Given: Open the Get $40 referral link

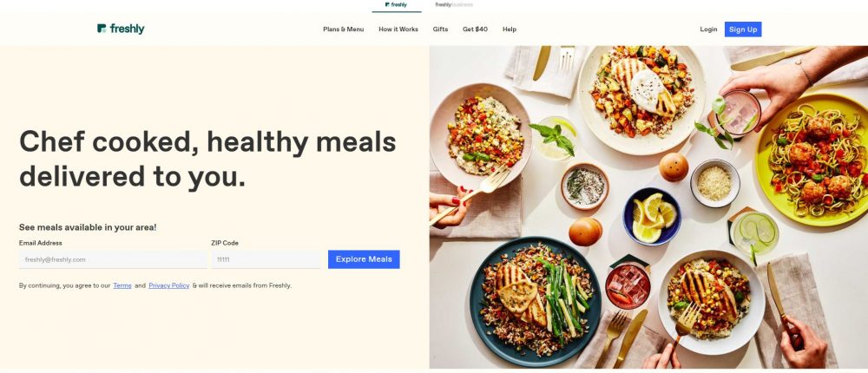Looking at the screenshot, I should [475, 29].
